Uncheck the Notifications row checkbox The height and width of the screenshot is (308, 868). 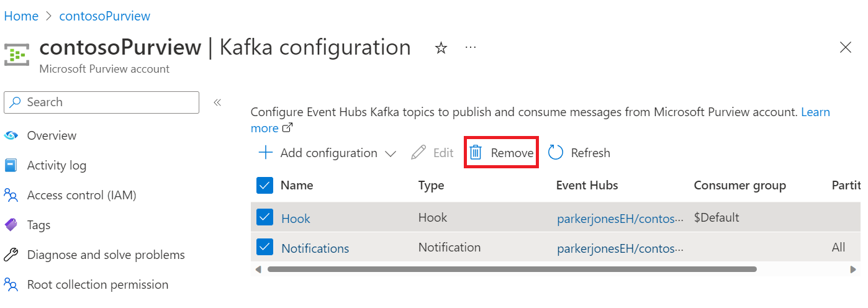pos(264,248)
